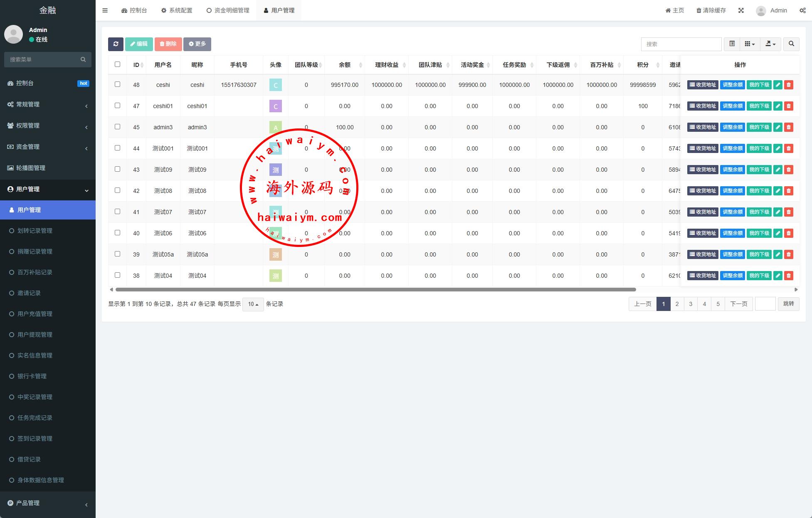Viewport: 812px width, 518px height.
Task: Switch to the 资金明细管理 tab
Action: point(228,10)
